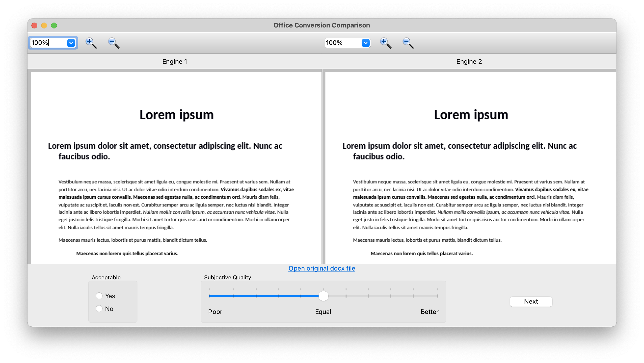Set the quality slider to the Poor end
The width and height of the screenshot is (644, 363).
pyautogui.click(x=210, y=296)
